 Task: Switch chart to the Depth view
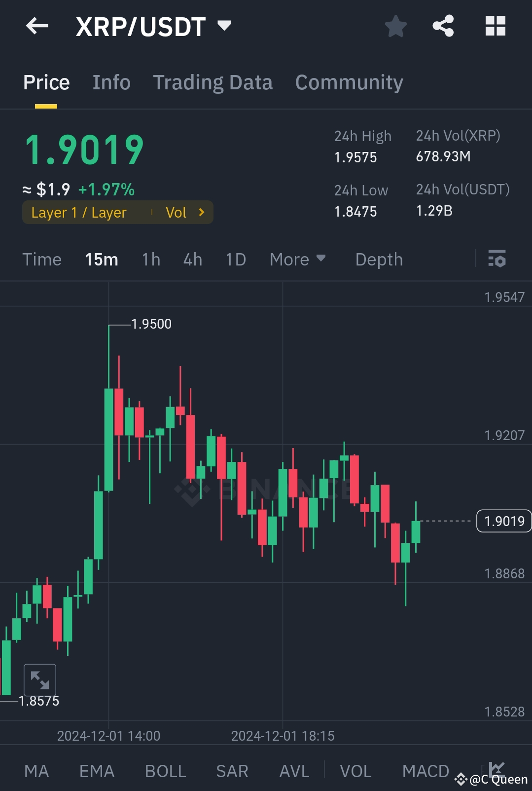point(378,259)
